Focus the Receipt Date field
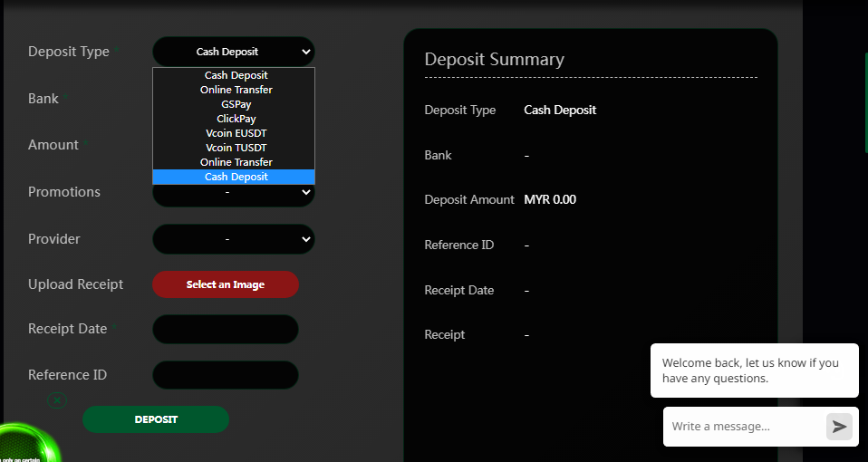The image size is (868, 462). 226,330
